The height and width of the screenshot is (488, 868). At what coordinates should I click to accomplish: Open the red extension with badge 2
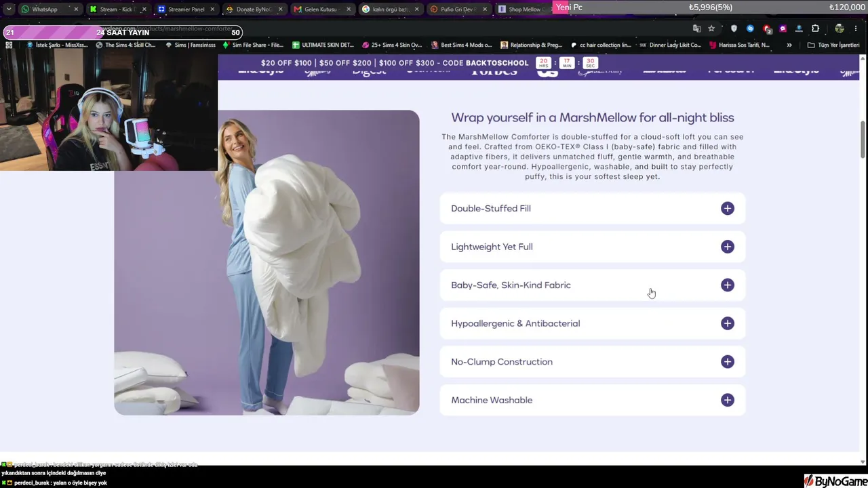pos(767,29)
